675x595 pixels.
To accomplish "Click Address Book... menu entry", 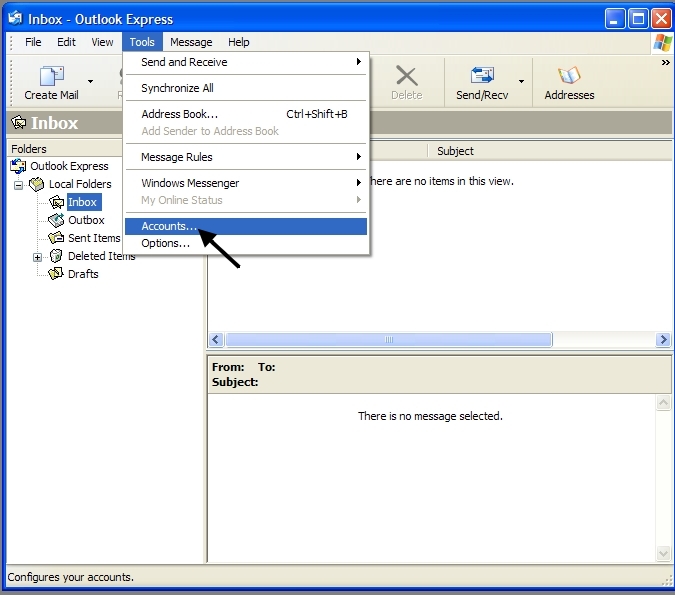I will tap(179, 114).
